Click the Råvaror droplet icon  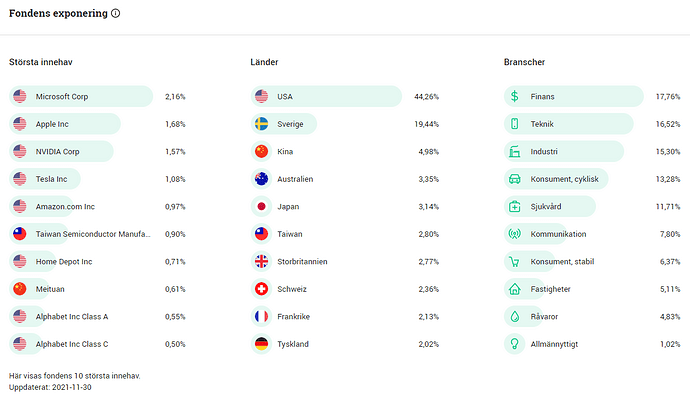[x=514, y=317]
